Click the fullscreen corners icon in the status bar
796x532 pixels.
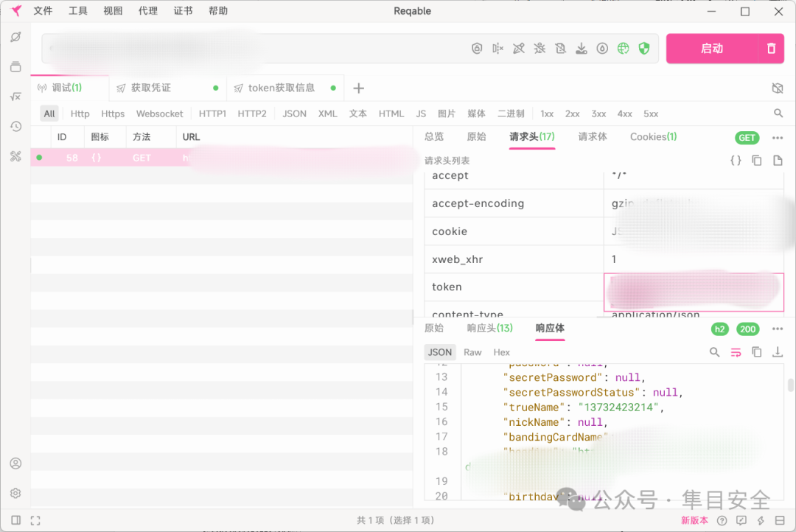click(35, 520)
